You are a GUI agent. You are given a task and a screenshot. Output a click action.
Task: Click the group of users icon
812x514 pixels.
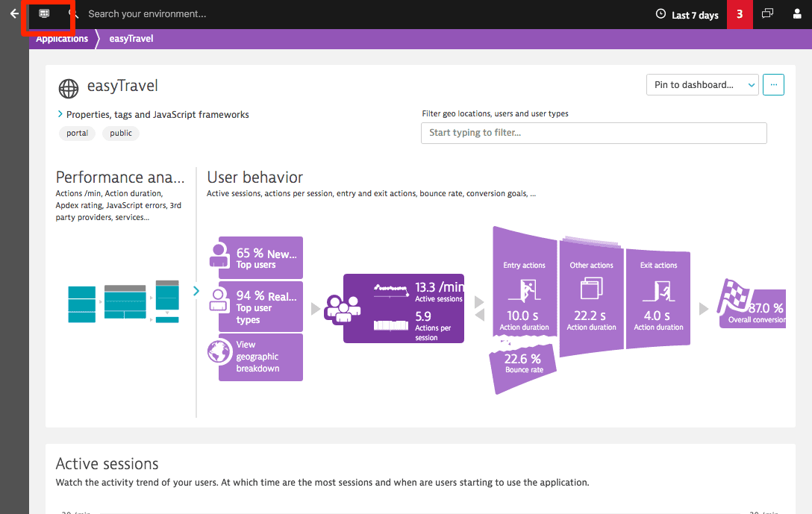(x=343, y=309)
